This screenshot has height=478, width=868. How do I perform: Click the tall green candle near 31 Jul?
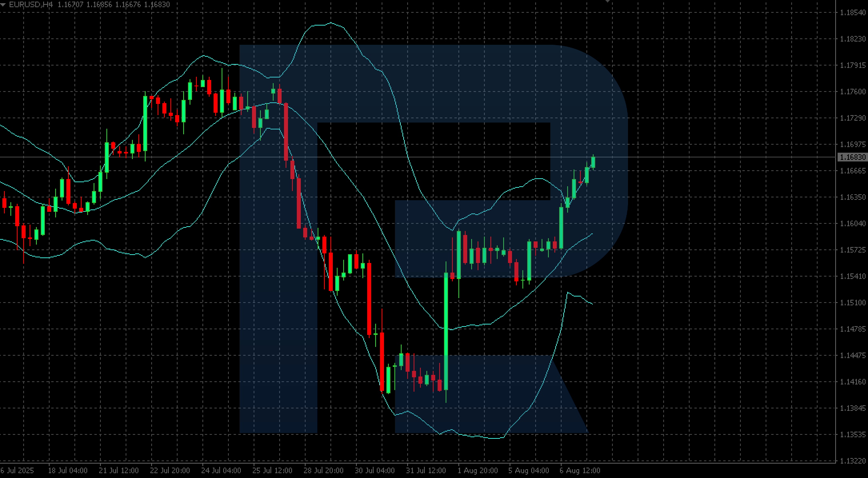pyautogui.click(x=446, y=332)
